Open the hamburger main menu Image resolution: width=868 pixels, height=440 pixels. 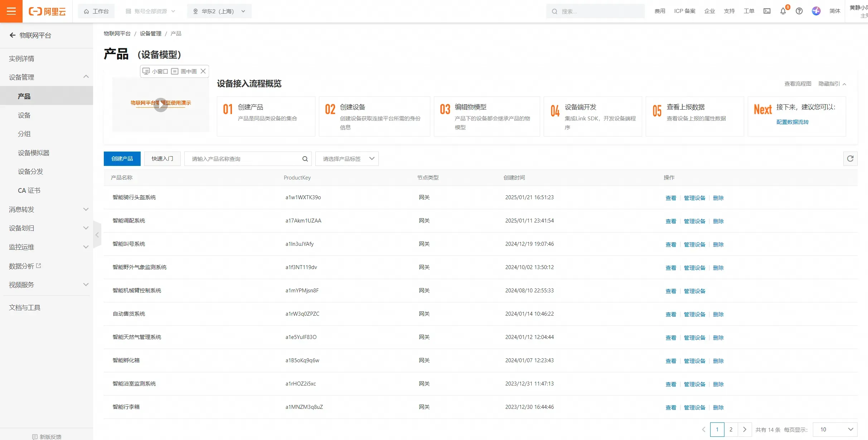11,11
